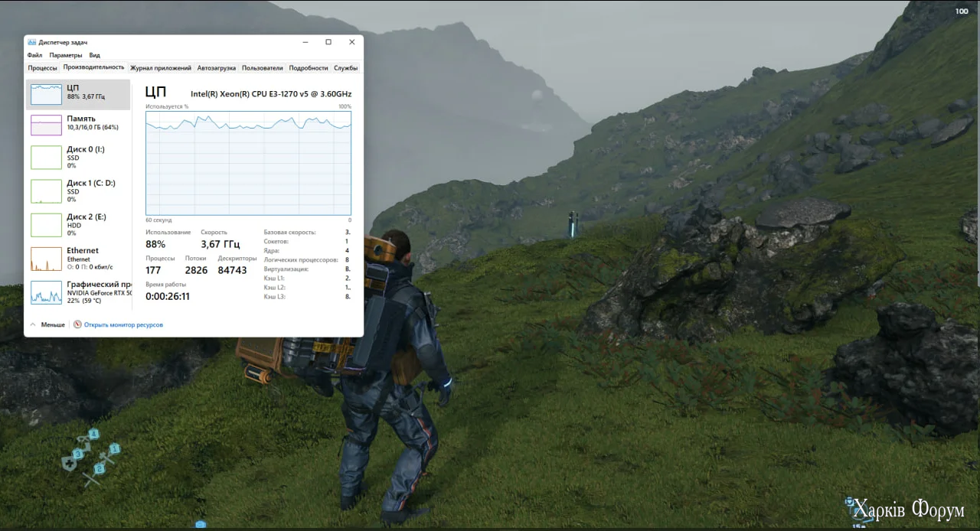Click the Виртуализация: label

286,269
